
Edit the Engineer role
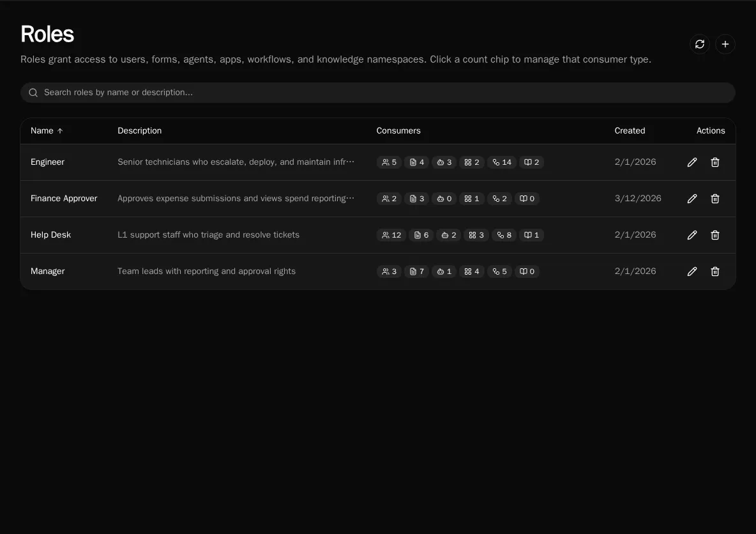point(692,162)
